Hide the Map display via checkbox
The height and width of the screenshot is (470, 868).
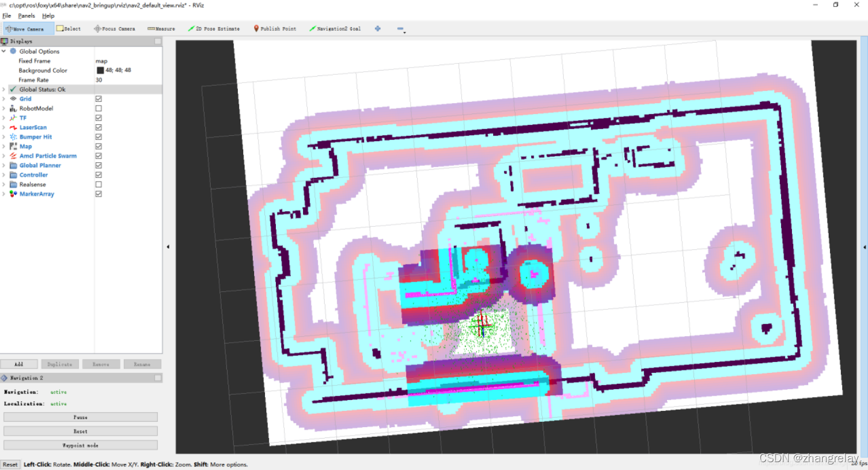pyautogui.click(x=98, y=147)
